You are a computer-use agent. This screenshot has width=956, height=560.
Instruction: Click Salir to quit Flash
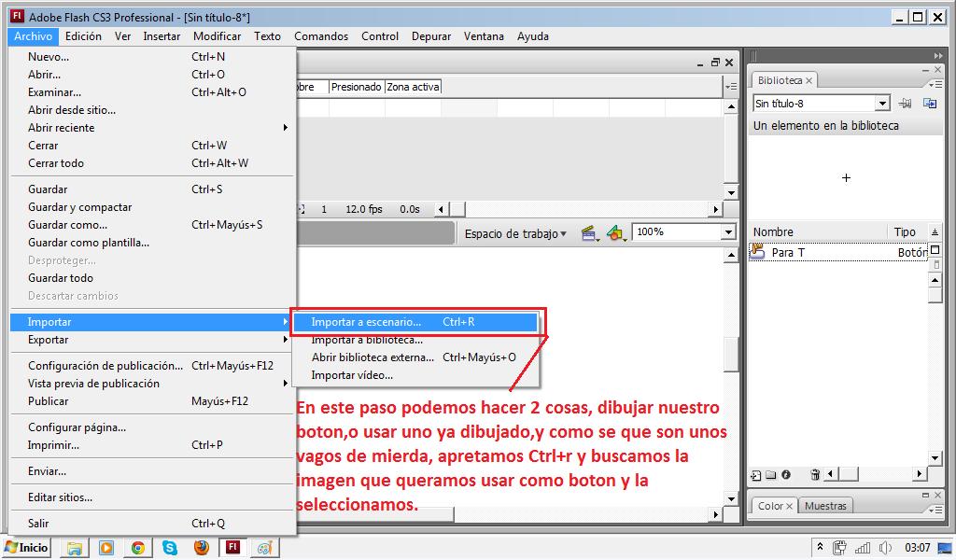pyautogui.click(x=152, y=524)
